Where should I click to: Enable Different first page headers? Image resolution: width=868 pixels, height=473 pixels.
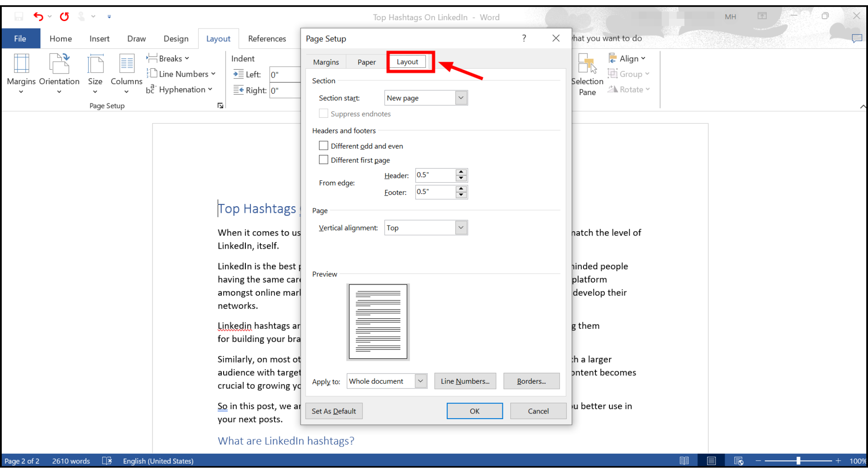[324, 159]
